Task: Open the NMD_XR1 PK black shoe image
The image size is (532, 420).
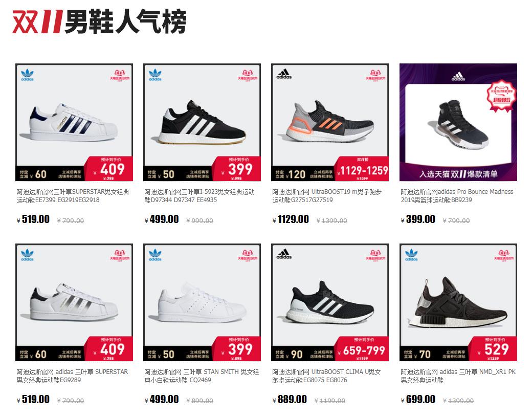Action: click(x=458, y=302)
